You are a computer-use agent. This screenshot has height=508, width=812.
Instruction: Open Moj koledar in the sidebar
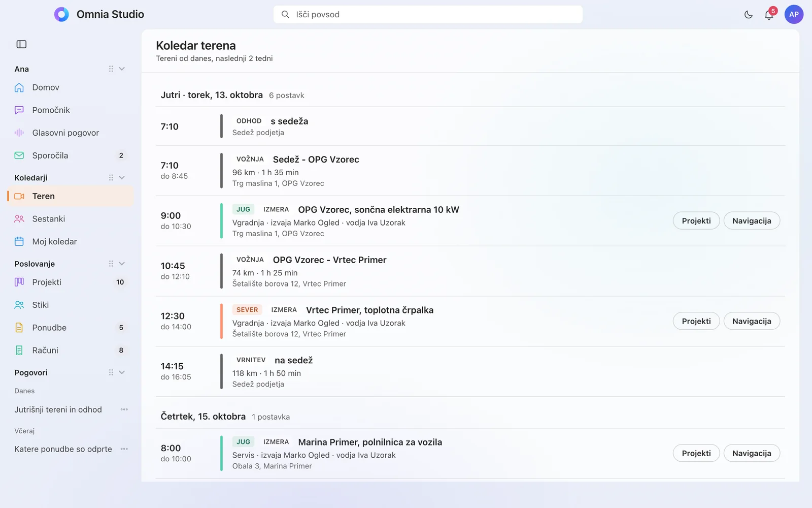click(71, 241)
